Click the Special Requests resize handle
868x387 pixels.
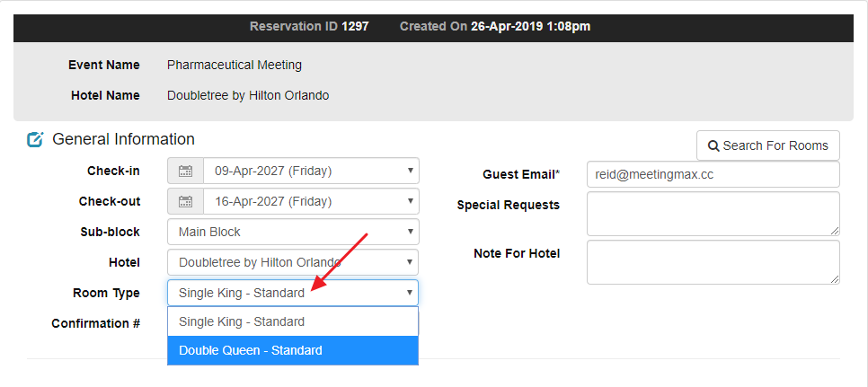[835, 231]
